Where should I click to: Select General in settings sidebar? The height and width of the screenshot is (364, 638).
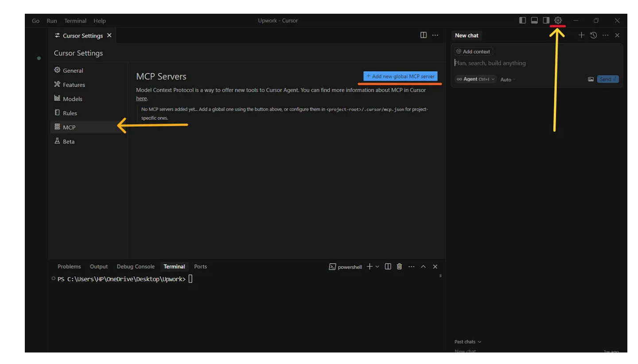click(x=88, y=70)
